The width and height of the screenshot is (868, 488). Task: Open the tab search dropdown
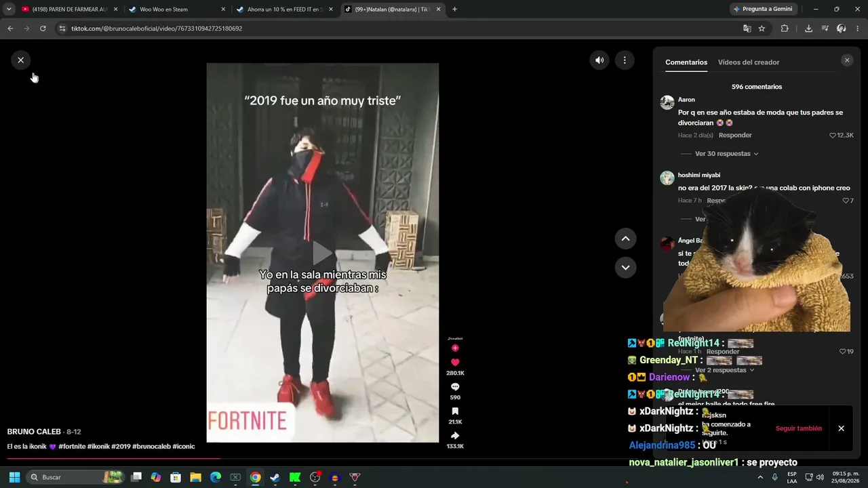pyautogui.click(x=9, y=9)
